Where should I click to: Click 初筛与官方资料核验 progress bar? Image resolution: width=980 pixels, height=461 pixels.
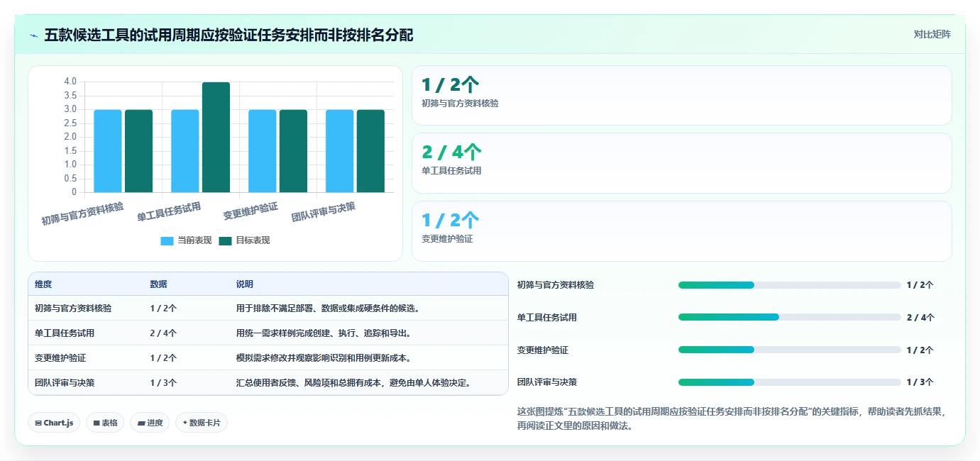tap(789, 285)
